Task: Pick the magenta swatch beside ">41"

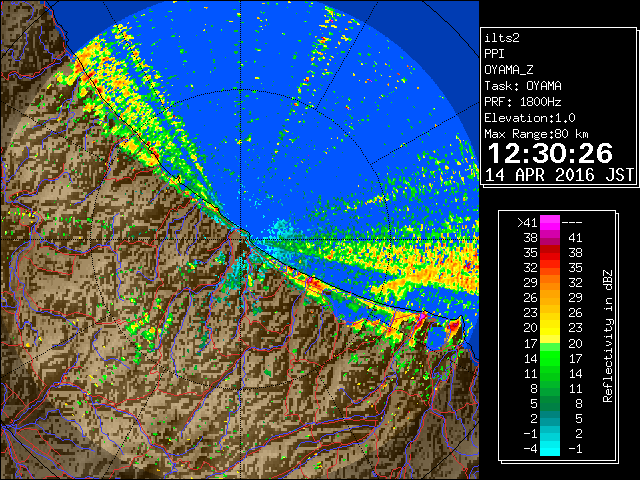Action: coord(550,222)
